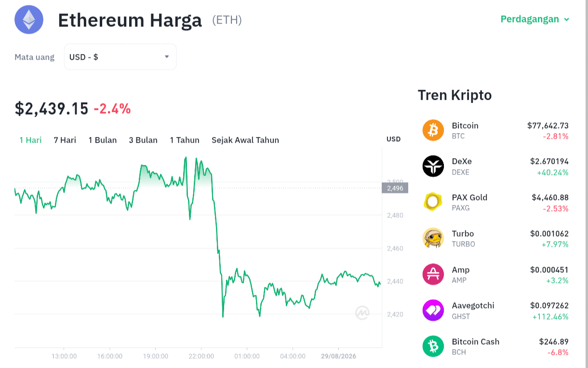Show the 1 Tahun chart range
588x368 pixels.
185,140
